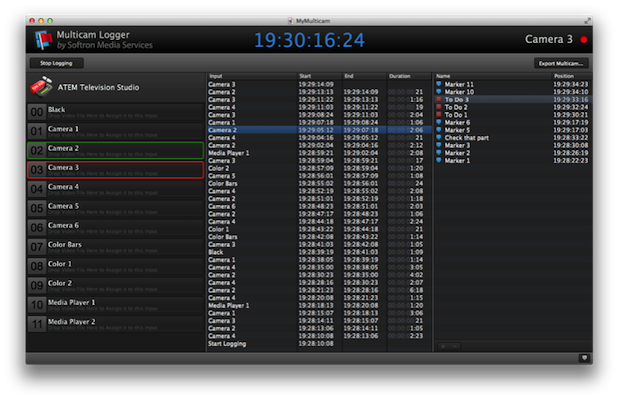Select log row Black starting 19:28:39:19
Screen dimensions: 619x400
point(319,252)
